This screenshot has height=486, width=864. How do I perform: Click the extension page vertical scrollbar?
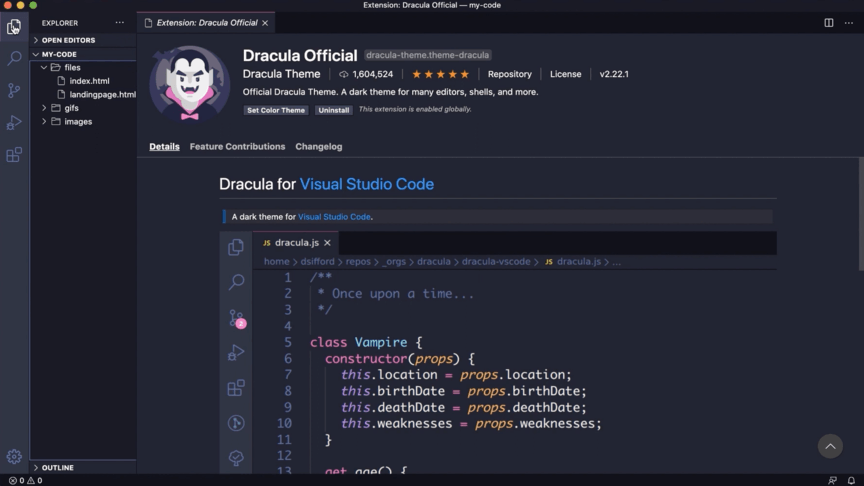pos(861,214)
